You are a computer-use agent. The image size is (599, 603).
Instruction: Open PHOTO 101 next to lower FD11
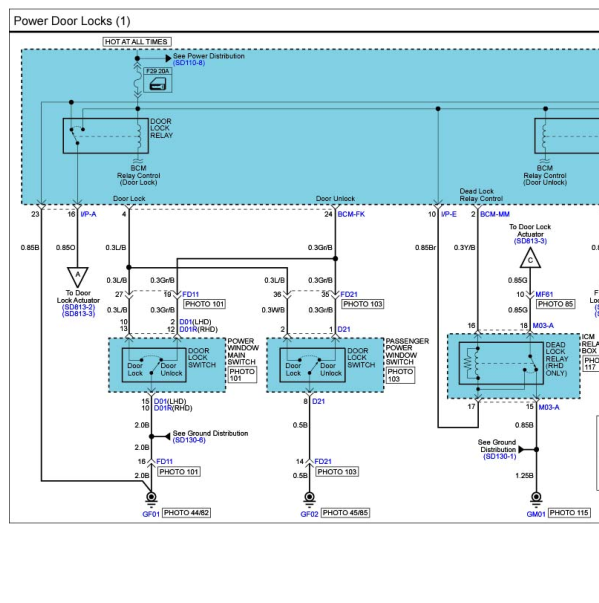[x=179, y=472]
